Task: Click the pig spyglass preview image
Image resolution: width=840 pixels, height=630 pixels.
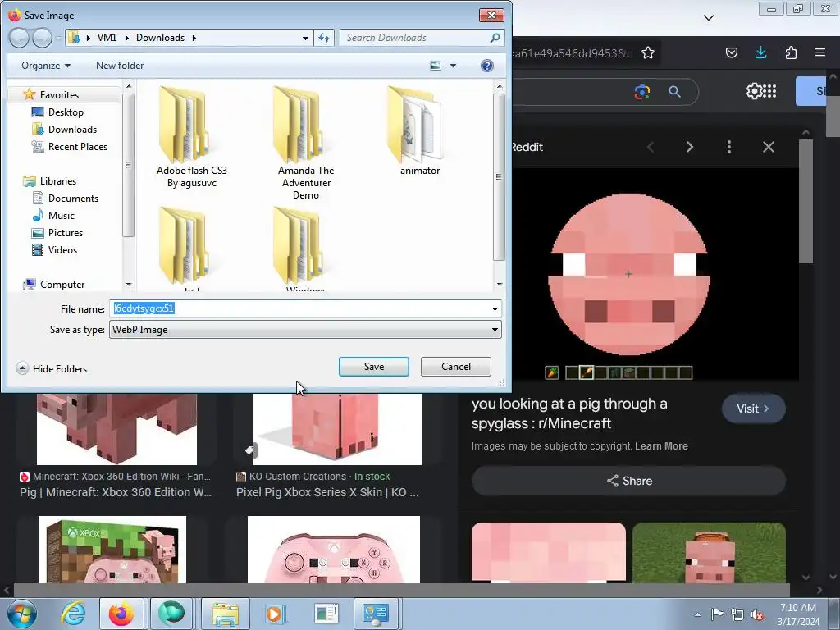Action: [628, 274]
